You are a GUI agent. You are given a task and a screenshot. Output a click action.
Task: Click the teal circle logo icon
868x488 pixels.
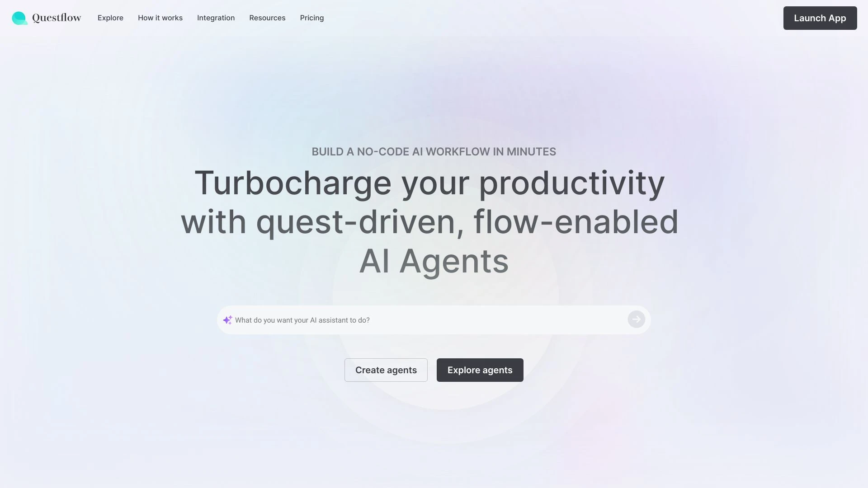point(19,17)
